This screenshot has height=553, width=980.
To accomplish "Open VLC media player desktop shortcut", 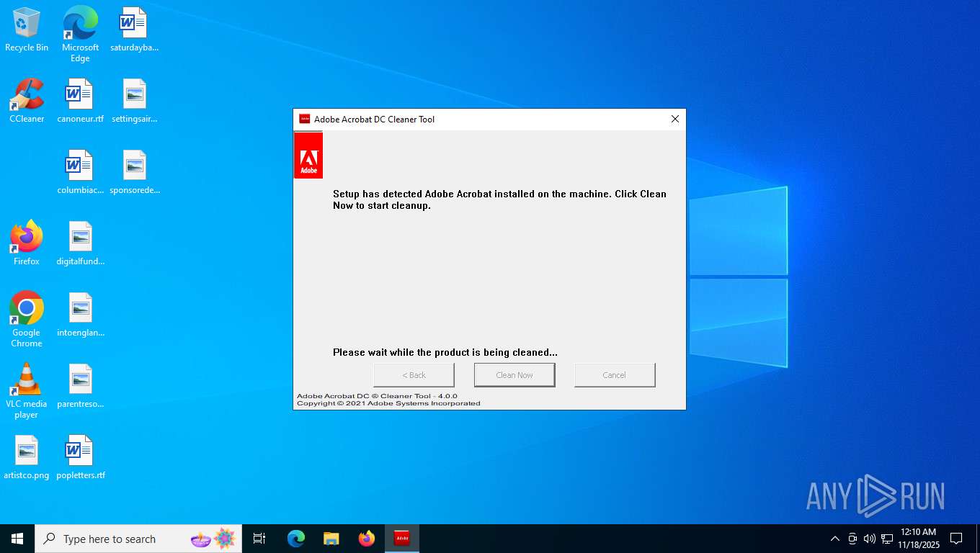I will 27,391.
